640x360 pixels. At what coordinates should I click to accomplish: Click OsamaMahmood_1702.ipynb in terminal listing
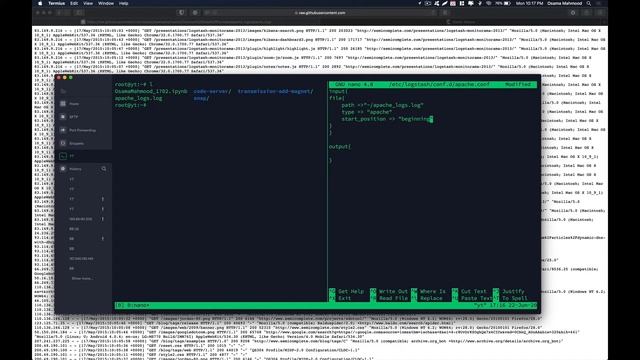pyautogui.click(x=151, y=91)
